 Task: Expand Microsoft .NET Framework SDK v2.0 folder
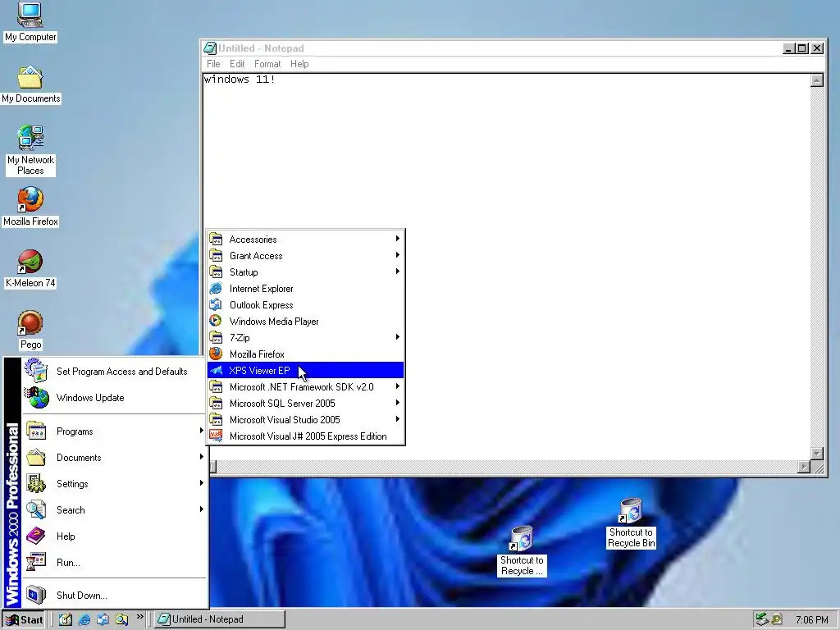tap(305, 387)
